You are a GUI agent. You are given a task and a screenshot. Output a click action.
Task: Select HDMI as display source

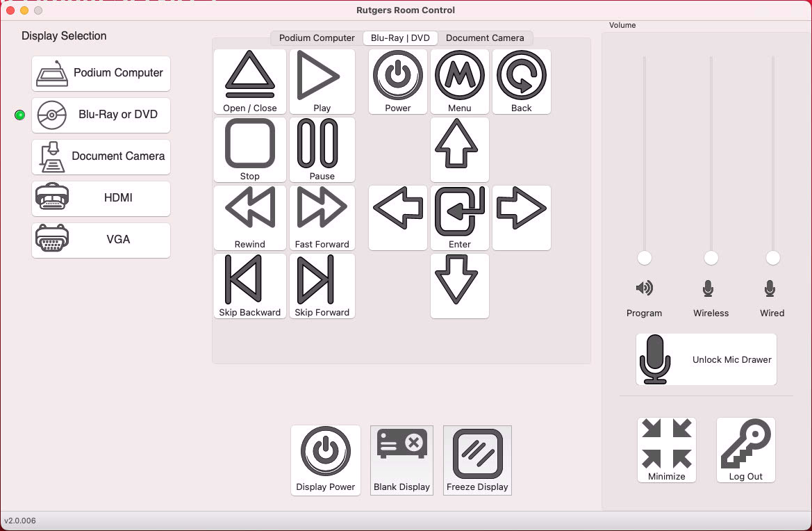pos(101,198)
